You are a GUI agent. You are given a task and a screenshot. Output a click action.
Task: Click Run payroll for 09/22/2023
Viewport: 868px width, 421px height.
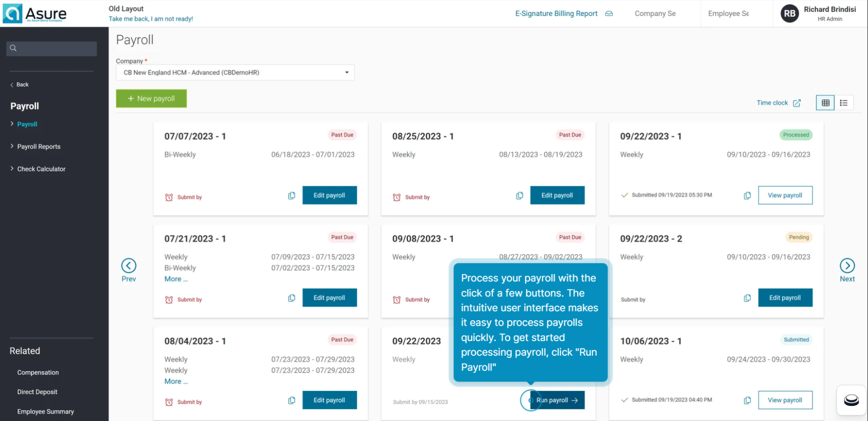(557, 400)
